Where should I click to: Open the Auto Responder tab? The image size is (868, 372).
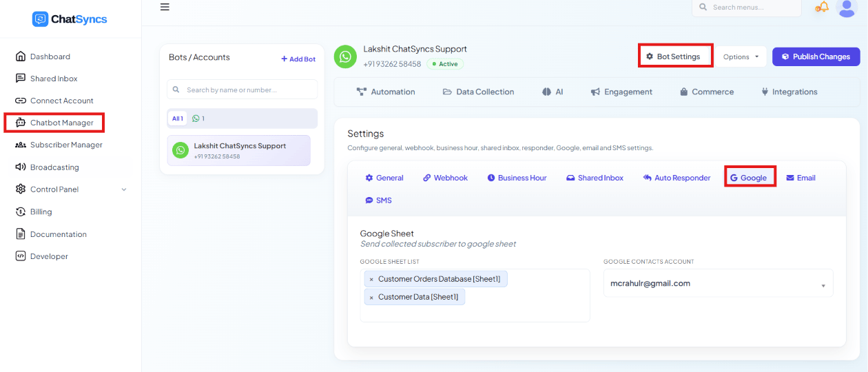pyautogui.click(x=676, y=178)
